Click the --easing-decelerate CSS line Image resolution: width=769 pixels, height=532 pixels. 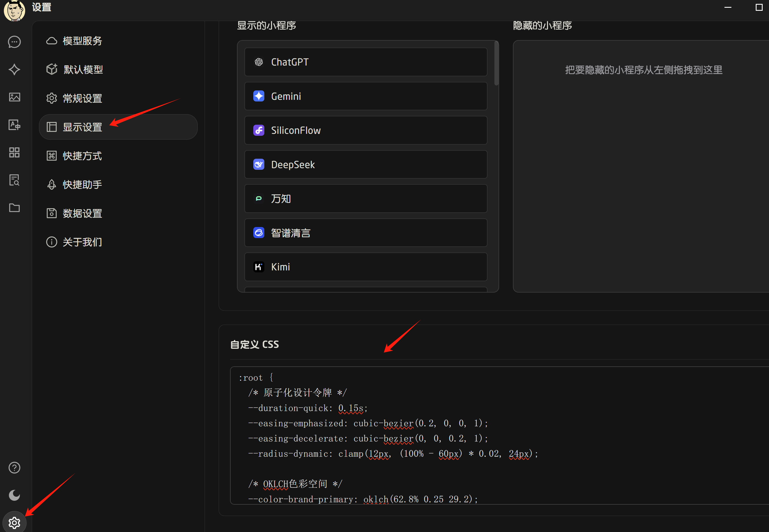point(368,438)
